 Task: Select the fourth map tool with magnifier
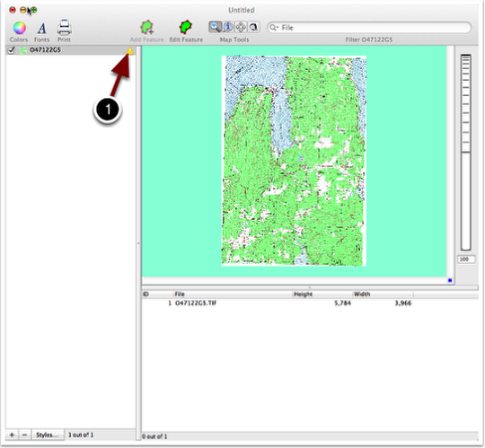(x=253, y=27)
